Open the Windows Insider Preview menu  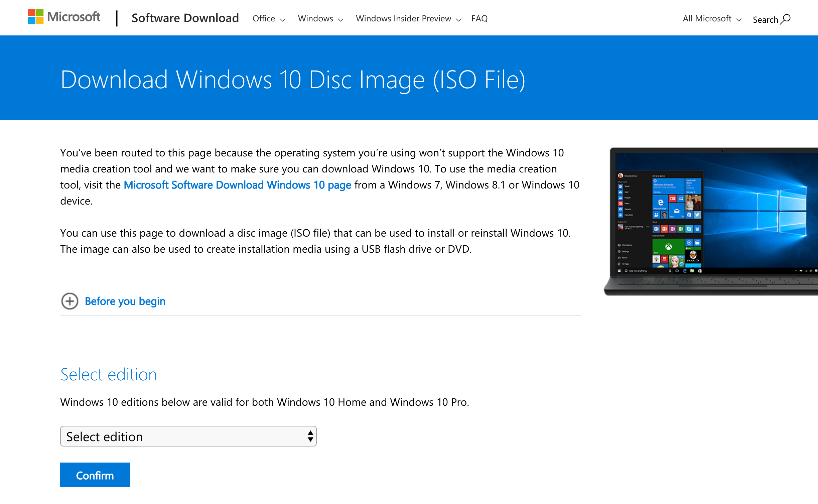click(x=408, y=18)
